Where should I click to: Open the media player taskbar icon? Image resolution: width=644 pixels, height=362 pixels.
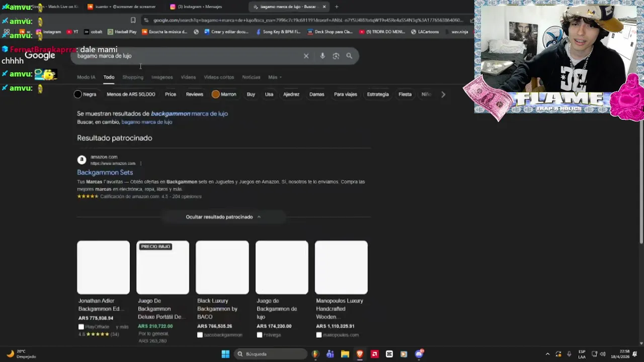point(404,354)
